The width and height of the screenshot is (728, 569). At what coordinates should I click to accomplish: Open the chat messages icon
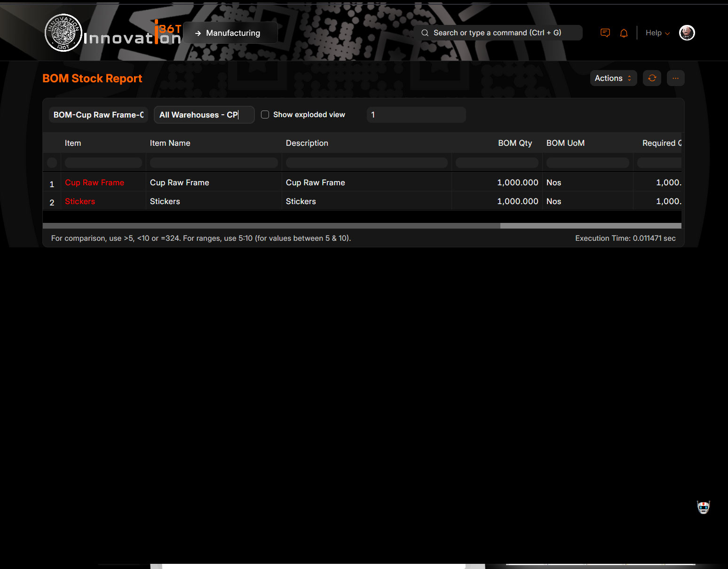point(605,33)
